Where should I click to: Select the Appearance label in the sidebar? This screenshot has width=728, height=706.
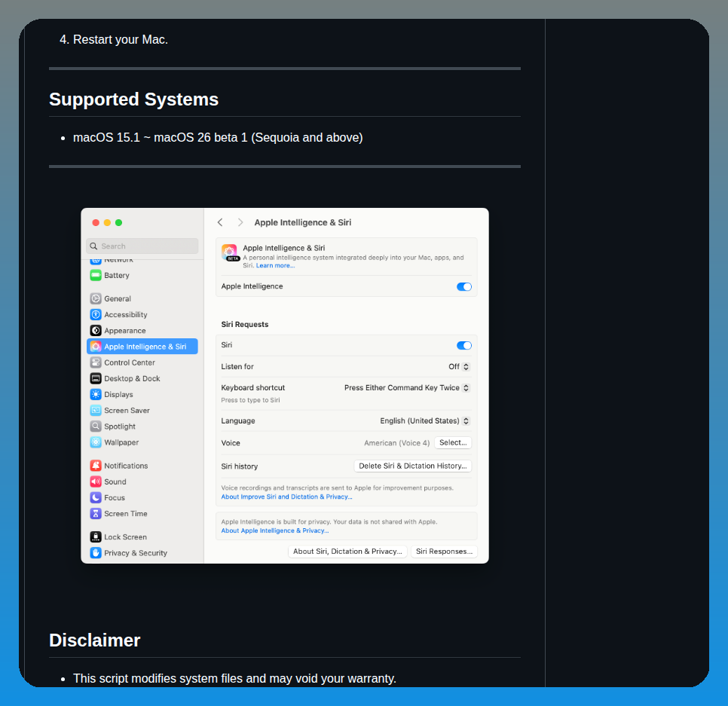pyautogui.click(x=125, y=331)
